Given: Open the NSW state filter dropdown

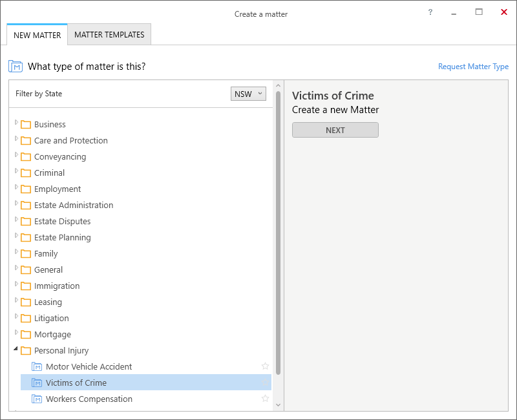Looking at the screenshot, I should click(x=248, y=94).
